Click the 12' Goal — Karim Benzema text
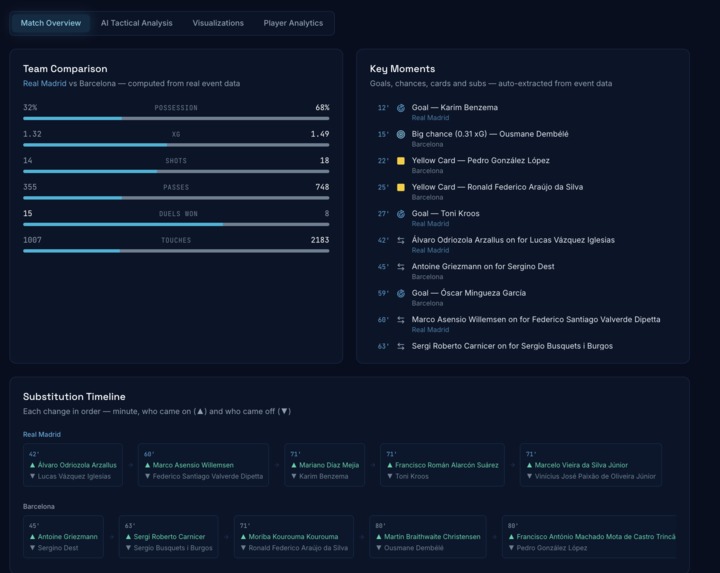720x573 pixels. click(455, 107)
